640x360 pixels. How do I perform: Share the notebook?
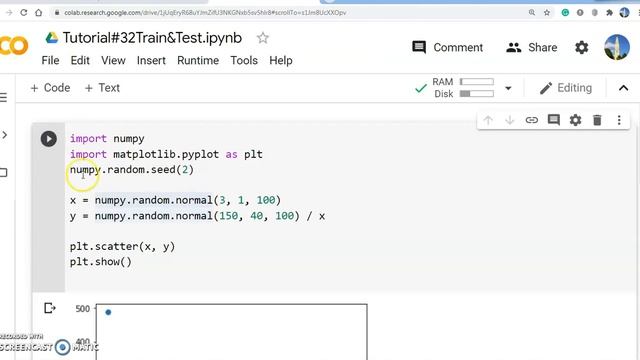tap(531, 47)
